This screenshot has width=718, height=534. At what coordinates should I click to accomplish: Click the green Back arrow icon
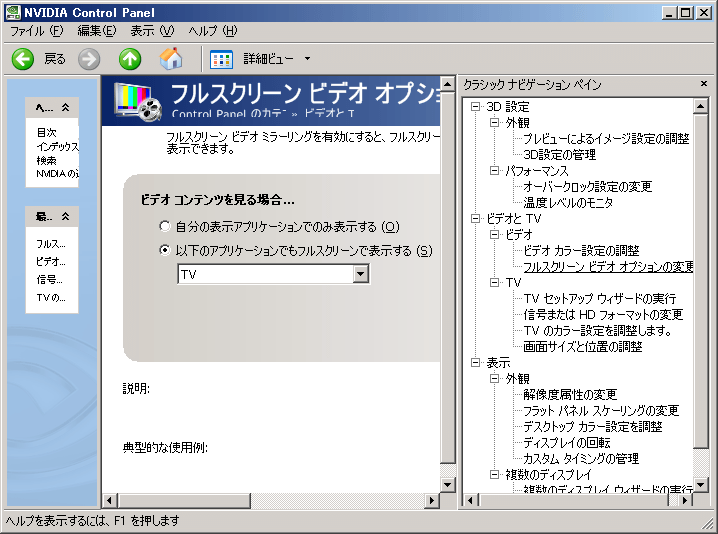[x=23, y=59]
